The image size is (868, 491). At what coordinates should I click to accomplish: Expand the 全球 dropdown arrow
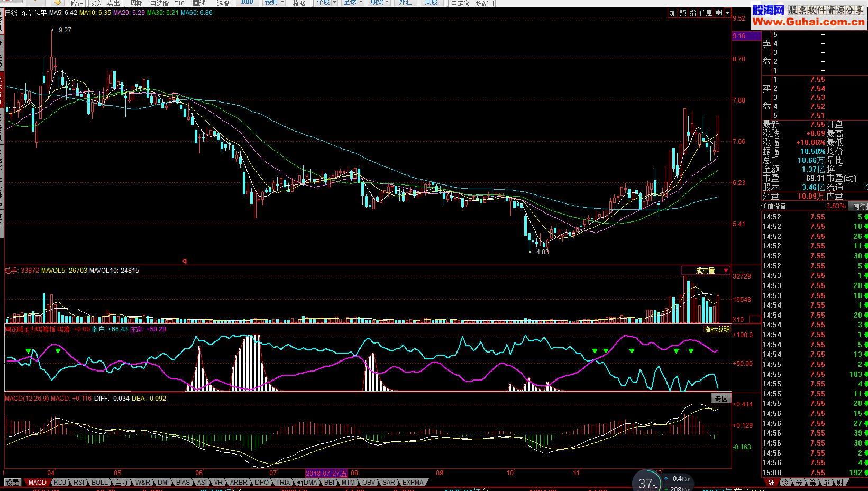[x=361, y=2]
